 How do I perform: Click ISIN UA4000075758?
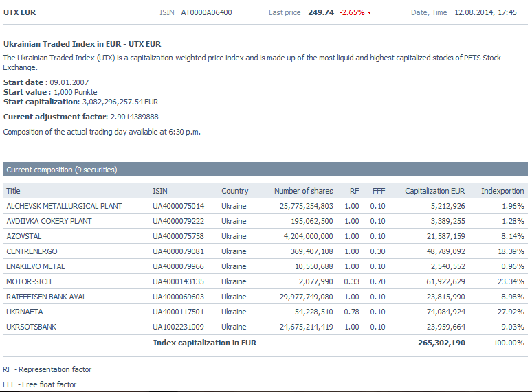(178, 236)
